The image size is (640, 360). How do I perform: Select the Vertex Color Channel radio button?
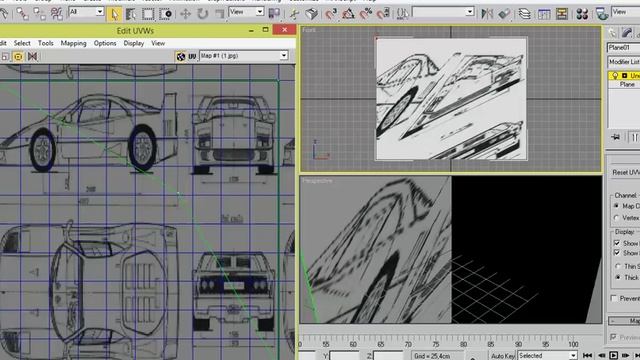tap(616, 218)
